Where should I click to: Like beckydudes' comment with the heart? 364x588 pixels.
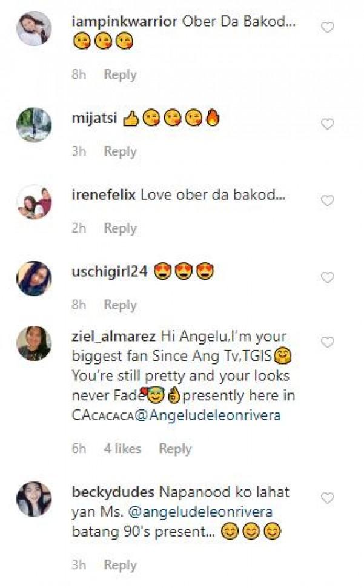click(327, 498)
